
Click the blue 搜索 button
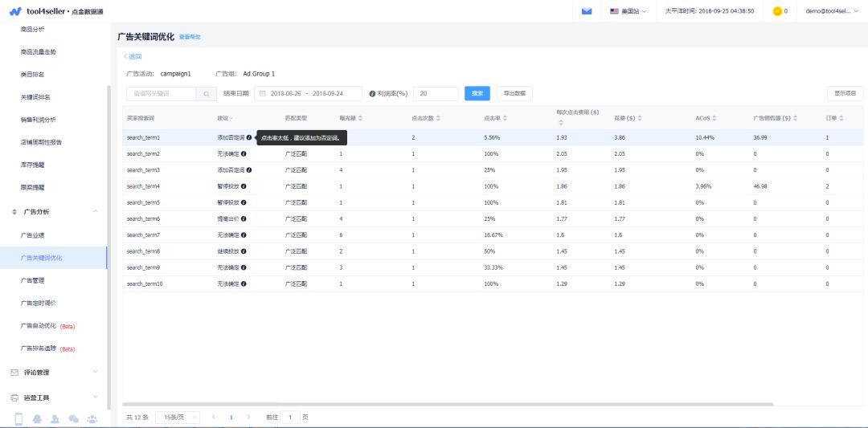pos(477,93)
